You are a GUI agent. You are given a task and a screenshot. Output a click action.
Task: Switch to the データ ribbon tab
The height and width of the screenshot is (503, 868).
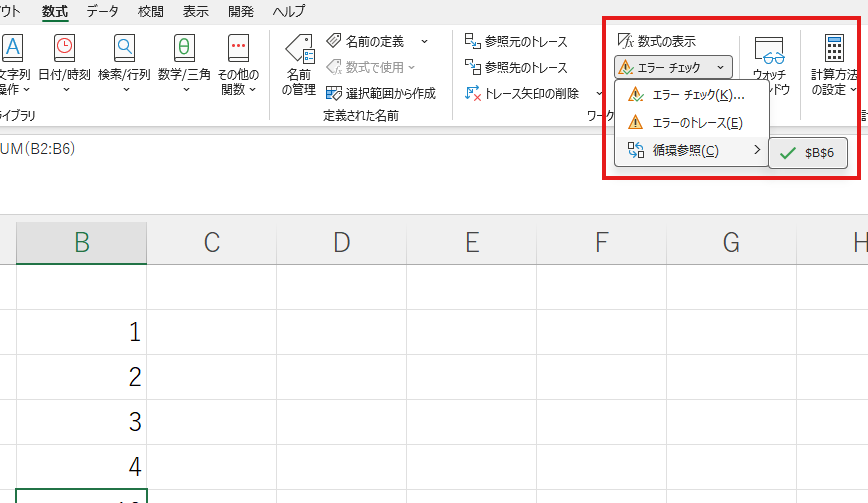pos(102,11)
